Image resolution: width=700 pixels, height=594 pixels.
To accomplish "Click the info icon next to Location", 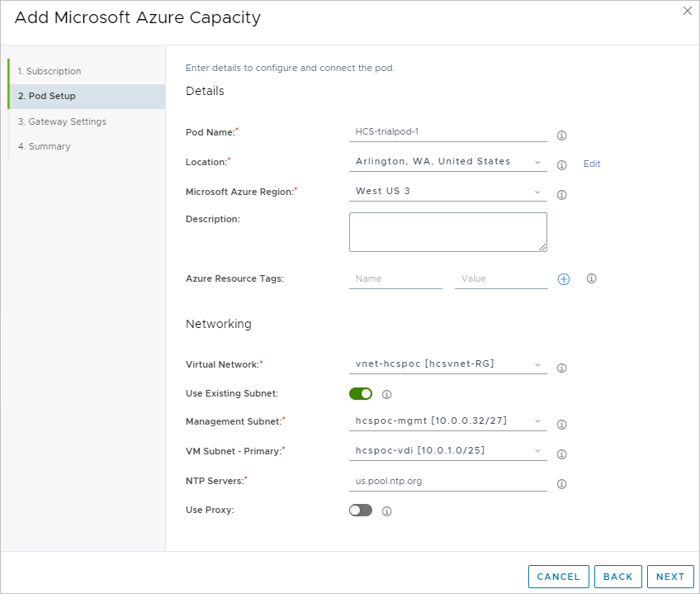I will click(561, 165).
